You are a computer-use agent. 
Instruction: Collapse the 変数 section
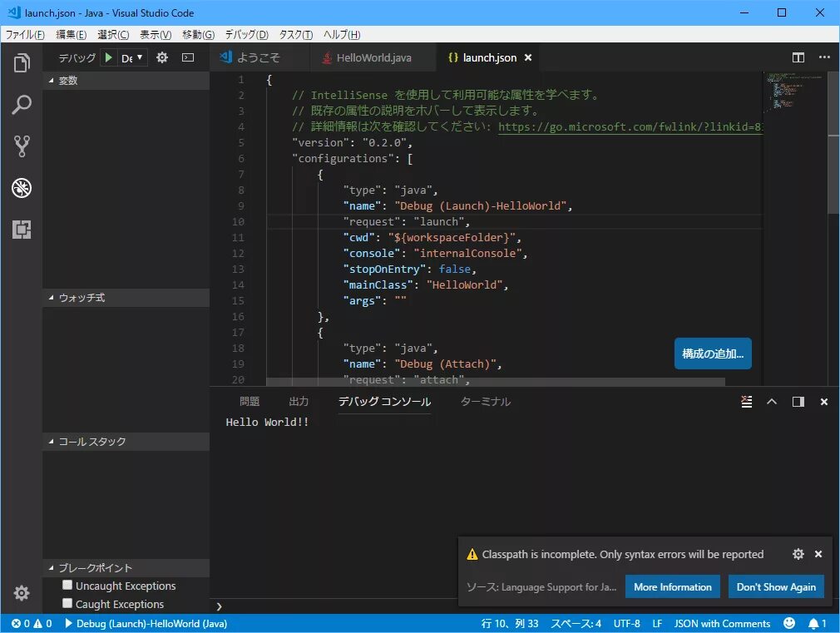pyautogui.click(x=126, y=81)
